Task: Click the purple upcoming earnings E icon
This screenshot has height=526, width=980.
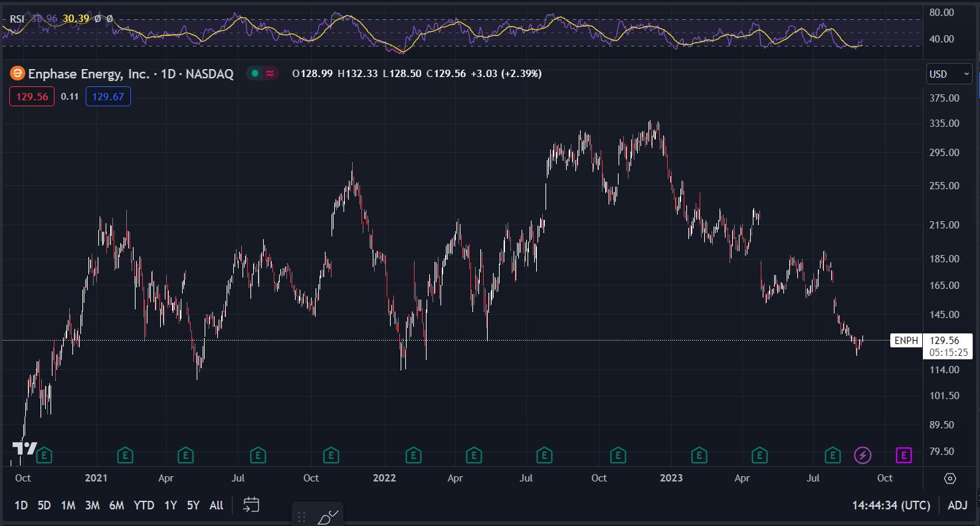Action: point(904,455)
